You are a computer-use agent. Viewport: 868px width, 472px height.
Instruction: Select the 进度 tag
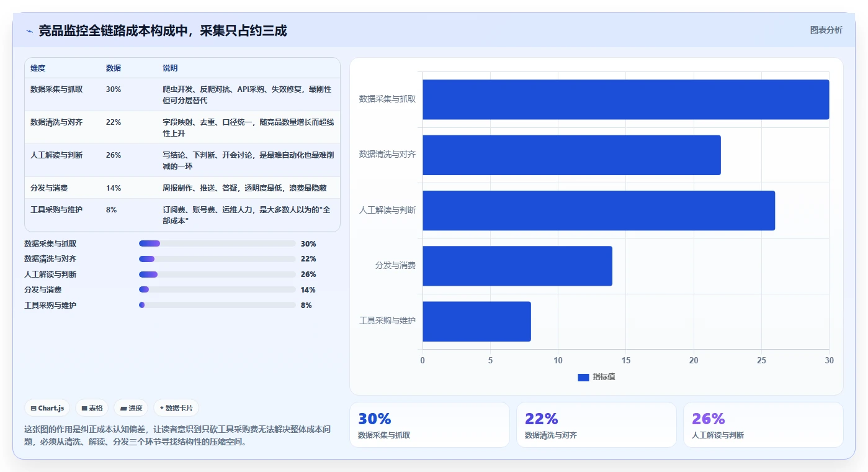[x=131, y=408]
